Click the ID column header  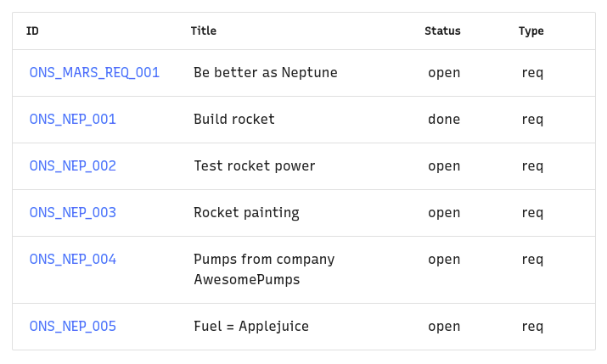(32, 31)
